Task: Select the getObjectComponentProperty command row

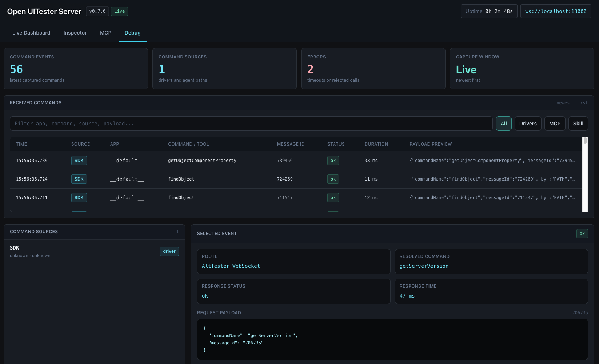Action: point(296,161)
